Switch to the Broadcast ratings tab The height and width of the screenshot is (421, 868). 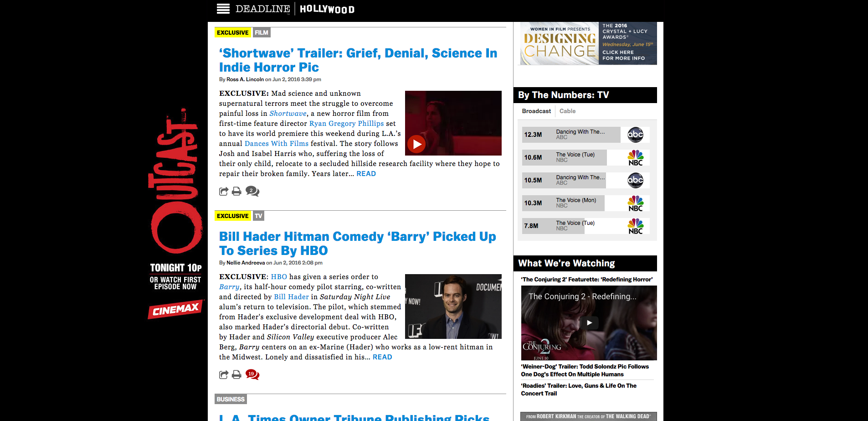(x=536, y=111)
